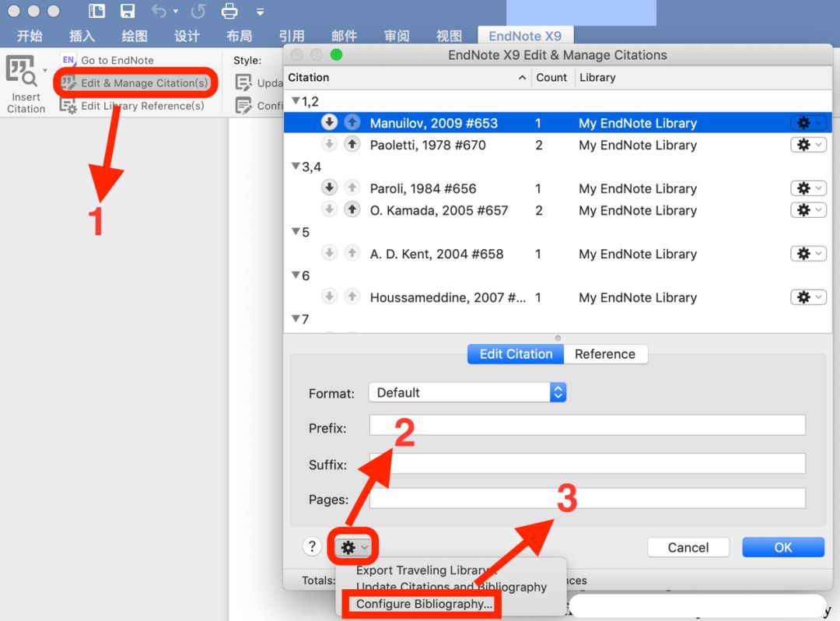The image size is (840, 621).
Task: Collapse citation group 6
Action: [x=296, y=275]
